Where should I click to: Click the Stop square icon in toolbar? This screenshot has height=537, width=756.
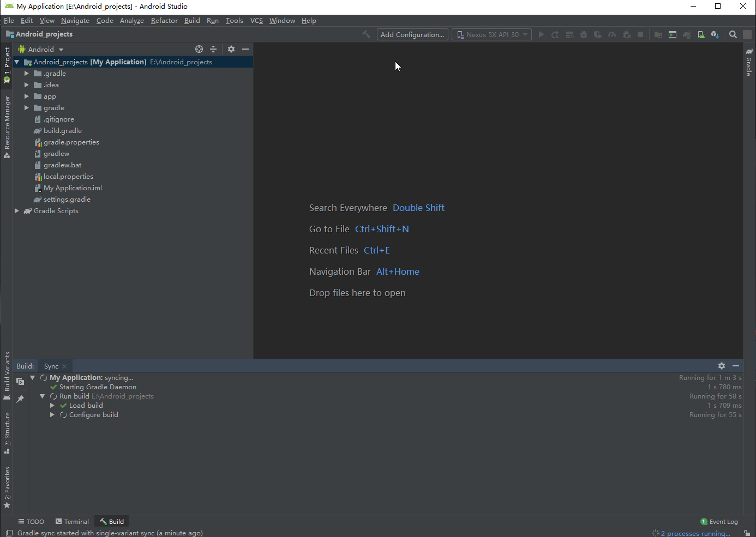click(x=640, y=34)
